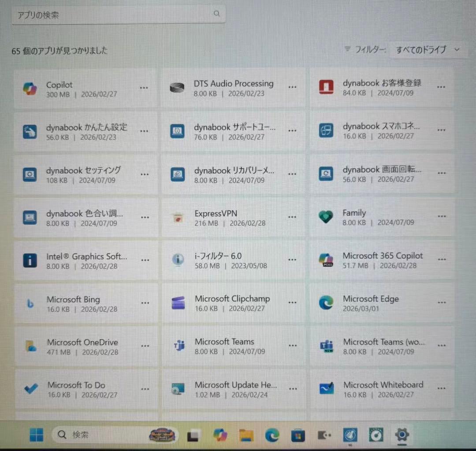Click the Microsoft To Do checkmark icon

(x=31, y=388)
